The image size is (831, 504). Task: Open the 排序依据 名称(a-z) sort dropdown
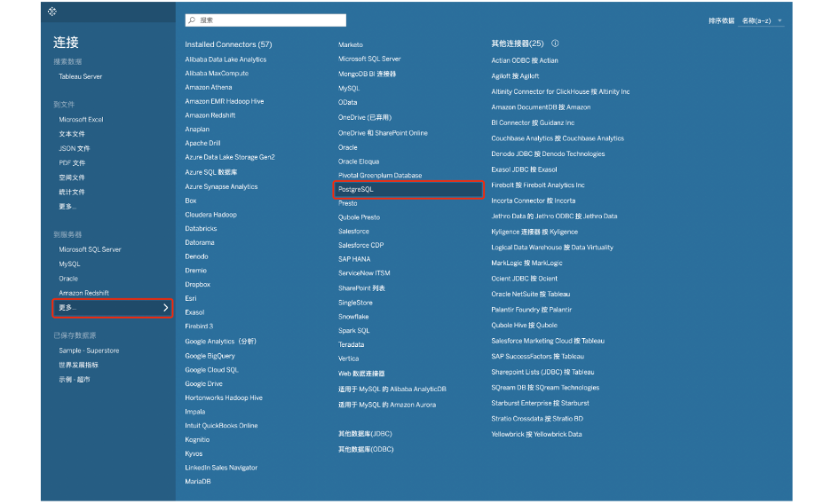[x=761, y=20]
